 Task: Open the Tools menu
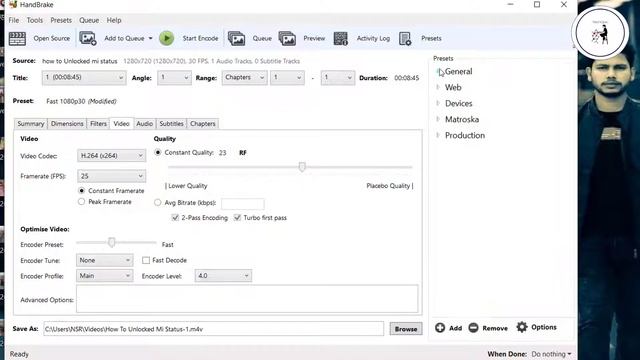pos(35,20)
